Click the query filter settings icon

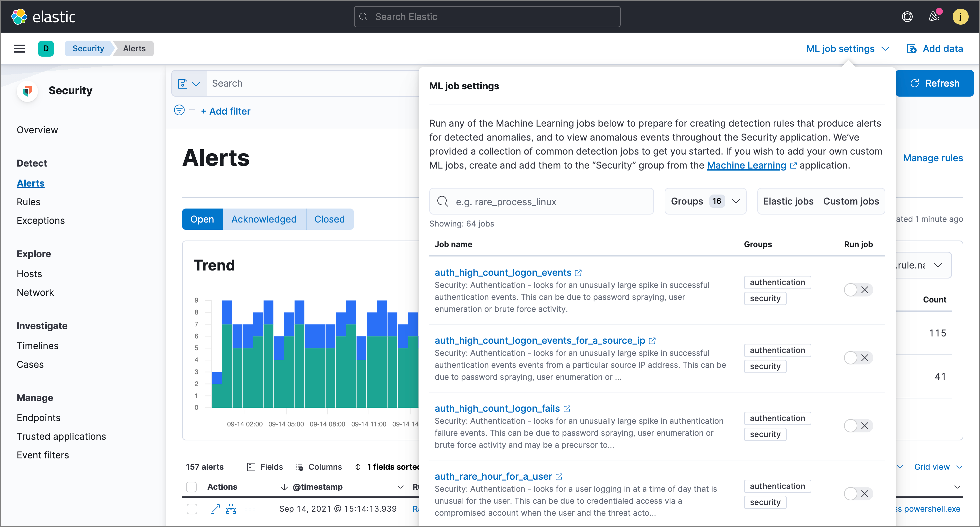179,110
